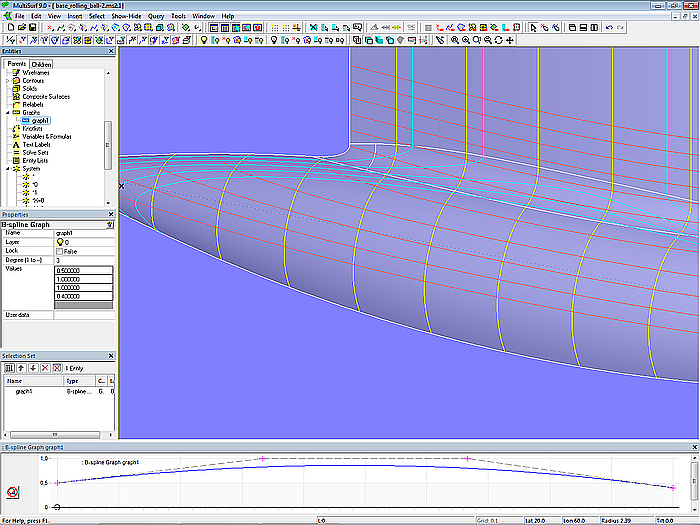Click the Save disk icon
This screenshot has width=700, height=525.
(x=32, y=28)
